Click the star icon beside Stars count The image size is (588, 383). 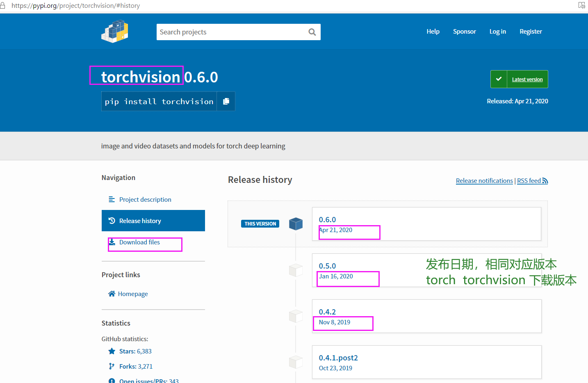point(112,351)
